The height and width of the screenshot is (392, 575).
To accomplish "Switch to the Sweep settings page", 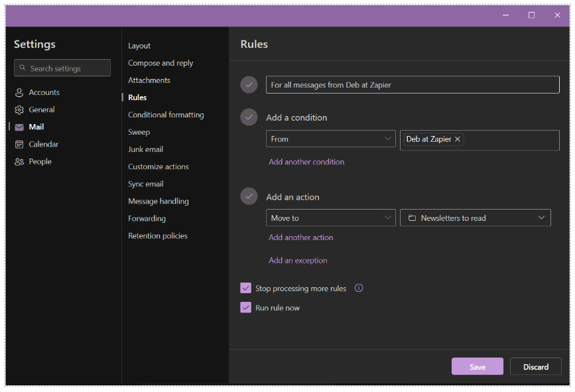I will click(139, 131).
